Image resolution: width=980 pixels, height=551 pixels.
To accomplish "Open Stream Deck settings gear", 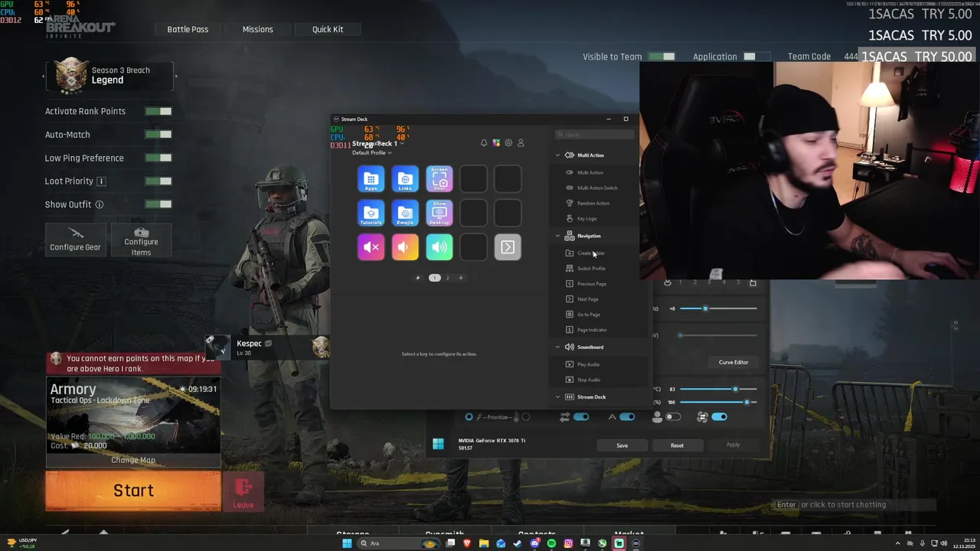I will 508,143.
